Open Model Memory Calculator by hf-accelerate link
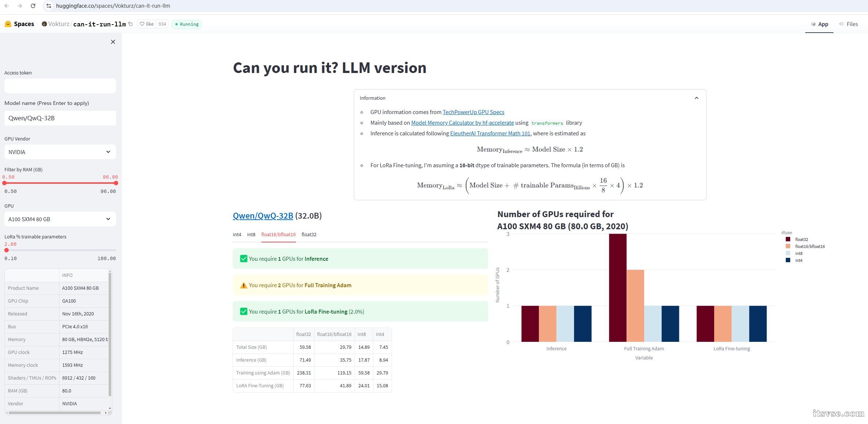This screenshot has width=868, height=424. tap(462, 123)
